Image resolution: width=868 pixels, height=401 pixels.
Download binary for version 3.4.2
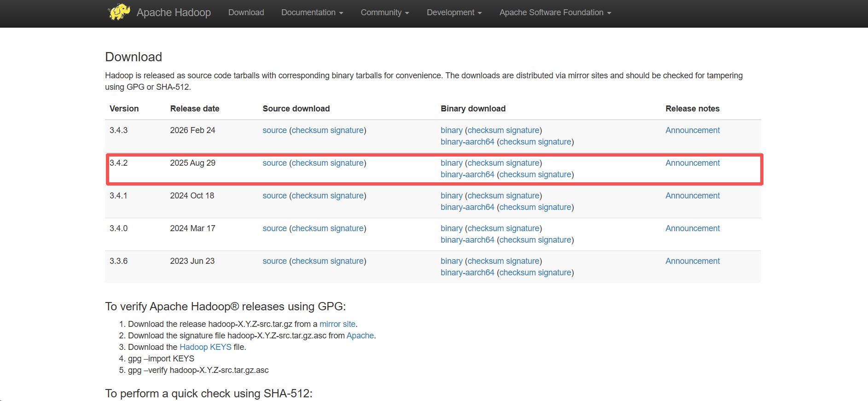tap(451, 163)
